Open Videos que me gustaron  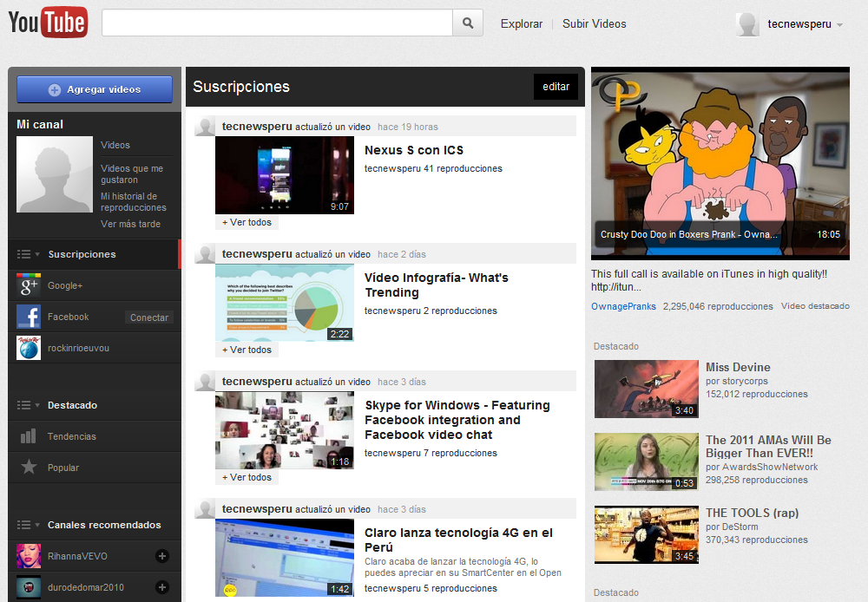click(132, 173)
